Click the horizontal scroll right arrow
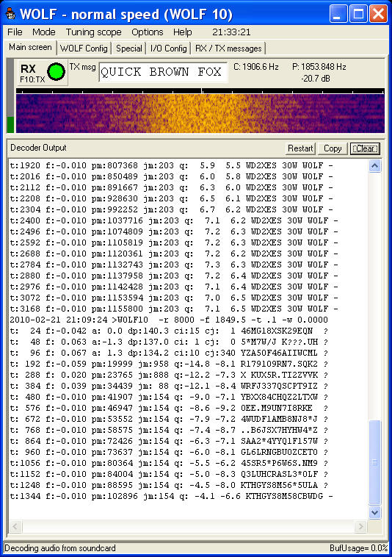This screenshot has width=392, height=557. (x=360, y=526)
